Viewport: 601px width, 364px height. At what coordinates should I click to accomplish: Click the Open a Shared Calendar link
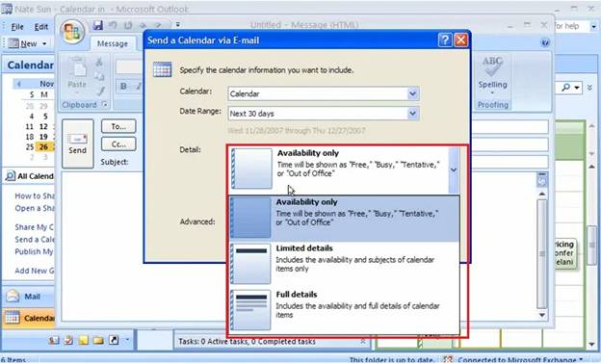[35, 208]
